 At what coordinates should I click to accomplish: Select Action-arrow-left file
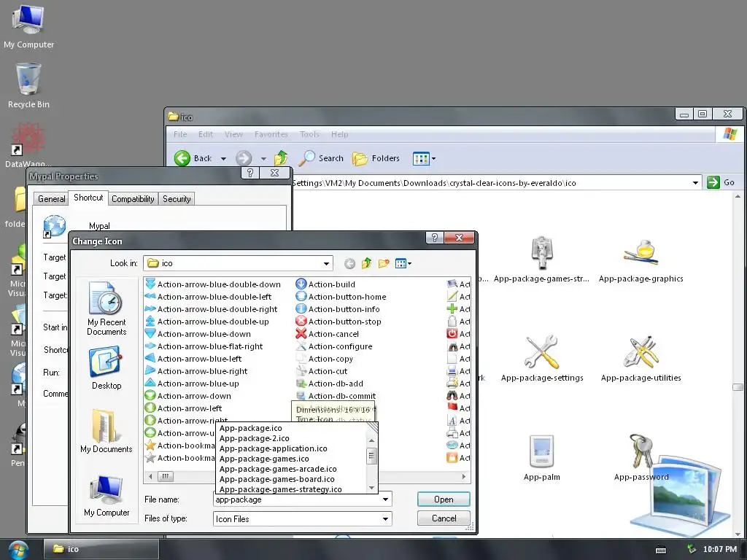183,408
